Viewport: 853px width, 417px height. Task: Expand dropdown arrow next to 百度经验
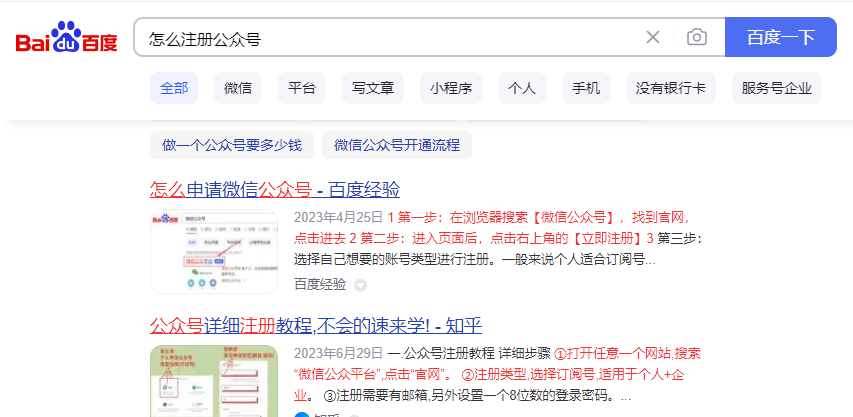tap(360, 285)
